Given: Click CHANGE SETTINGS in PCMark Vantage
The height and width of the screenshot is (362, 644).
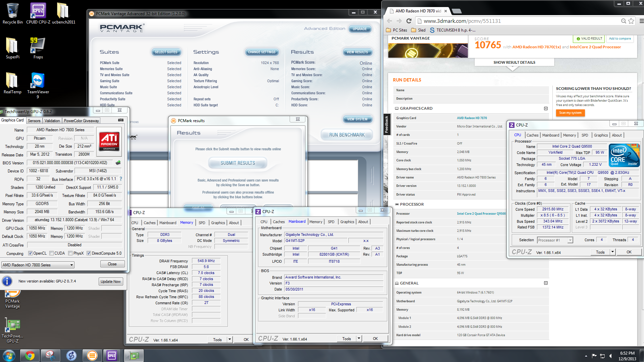Looking at the screenshot, I should pyautogui.click(x=261, y=52).
